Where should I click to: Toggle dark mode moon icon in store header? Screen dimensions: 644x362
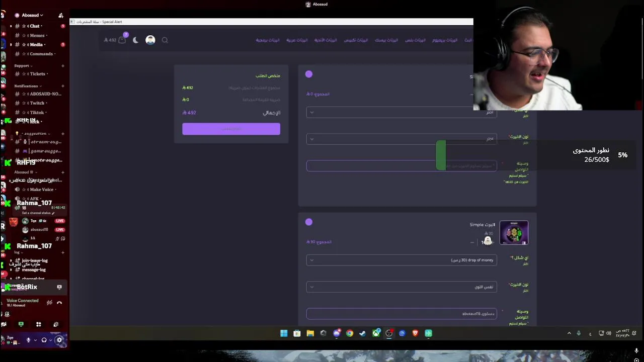click(x=135, y=40)
